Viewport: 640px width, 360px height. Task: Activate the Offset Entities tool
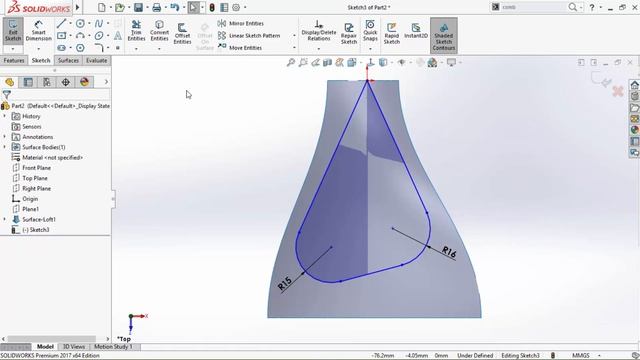coord(182,33)
